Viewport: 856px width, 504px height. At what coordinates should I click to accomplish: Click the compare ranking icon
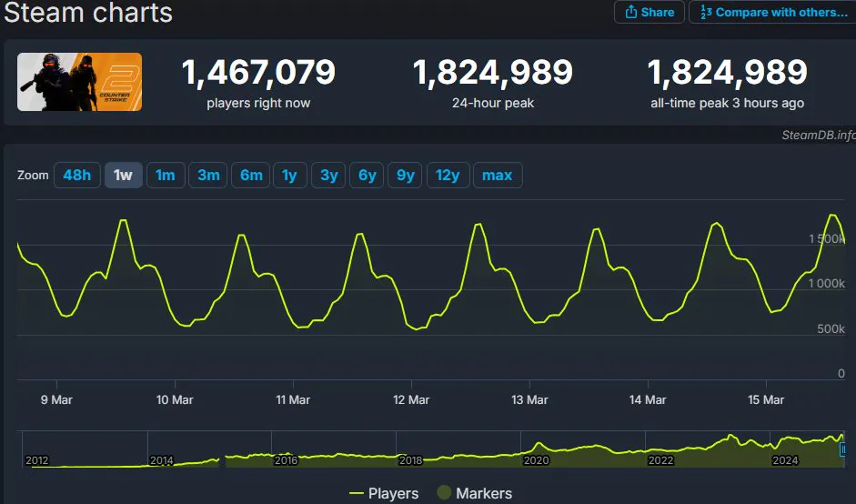point(706,12)
